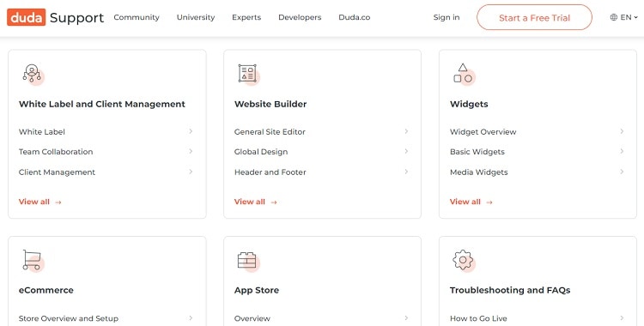Click the Troubleshooting and FAQs heading
644x326 pixels.
click(x=510, y=290)
